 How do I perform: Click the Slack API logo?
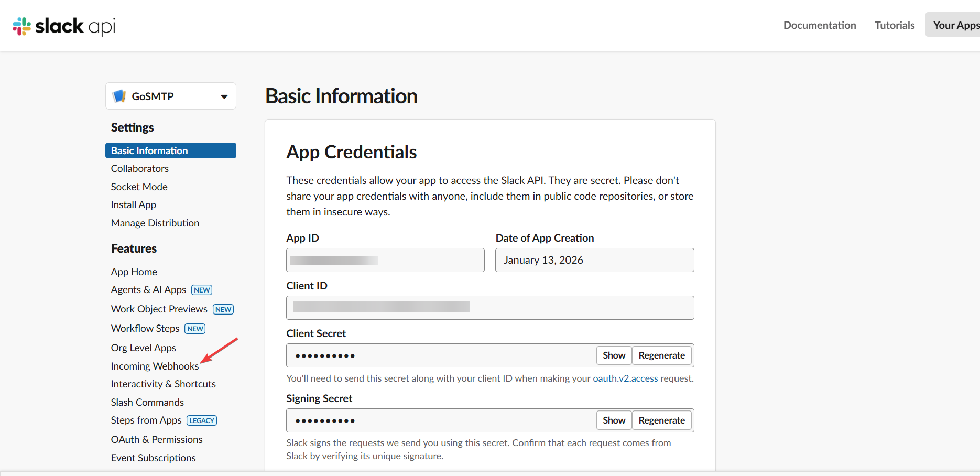(63, 25)
